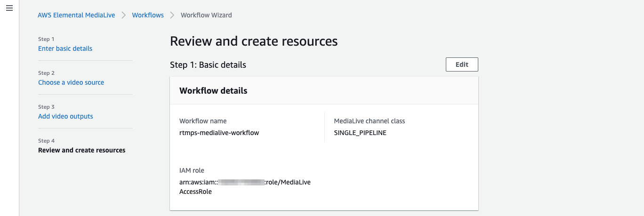The image size is (644, 216).
Task: Open the hamburger navigation menu
Action: [9, 9]
